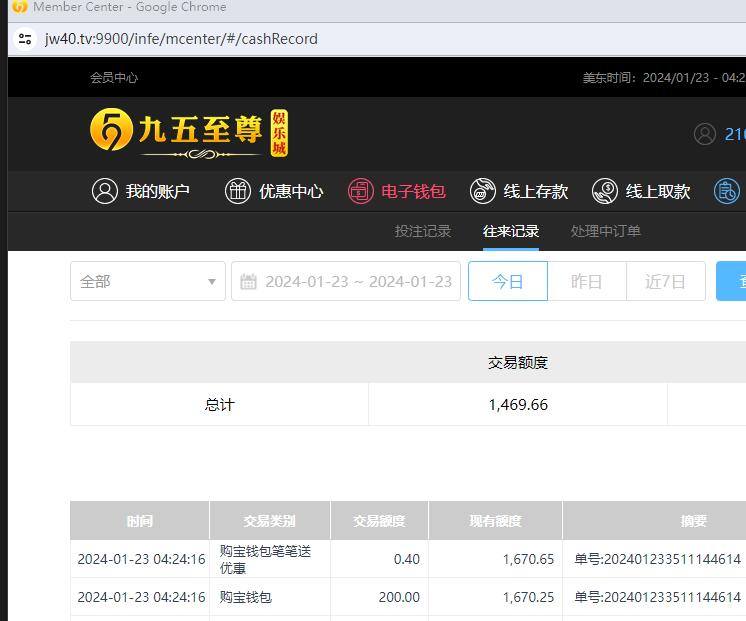The width and height of the screenshot is (746, 621).
Task: Click the 线上取款 withdrawal icon
Action: click(x=605, y=191)
